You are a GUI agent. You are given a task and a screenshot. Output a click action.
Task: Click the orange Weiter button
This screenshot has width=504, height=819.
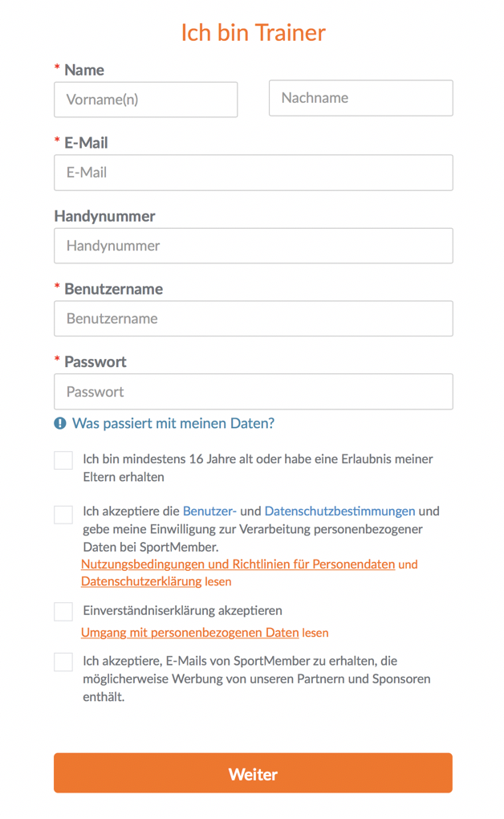(x=254, y=773)
